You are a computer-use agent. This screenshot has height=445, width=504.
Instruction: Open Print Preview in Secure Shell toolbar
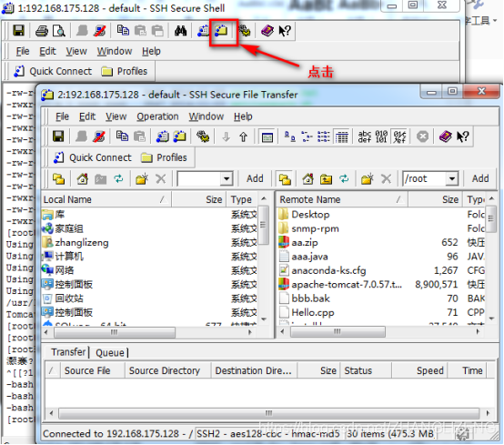point(59,31)
